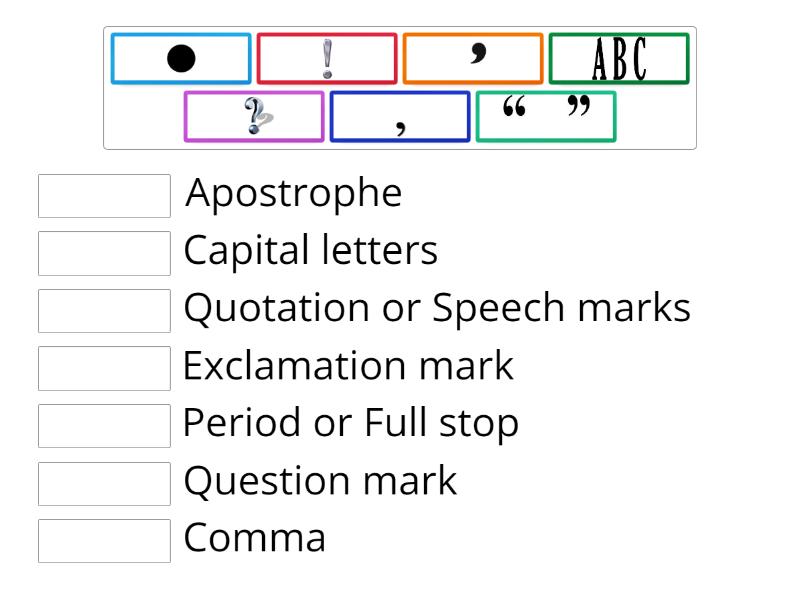Click the Apostrophe label text
This screenshot has height=600, width=800.
tap(293, 193)
